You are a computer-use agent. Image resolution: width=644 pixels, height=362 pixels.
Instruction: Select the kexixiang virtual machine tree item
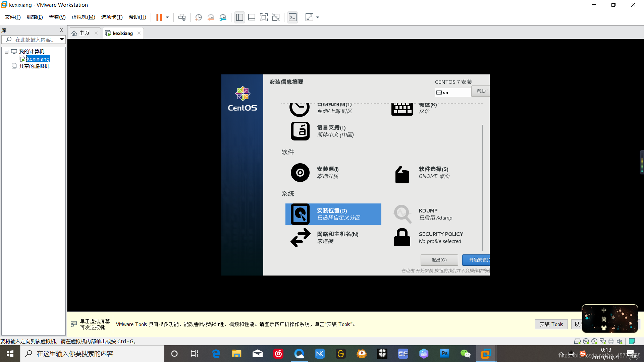(x=38, y=58)
